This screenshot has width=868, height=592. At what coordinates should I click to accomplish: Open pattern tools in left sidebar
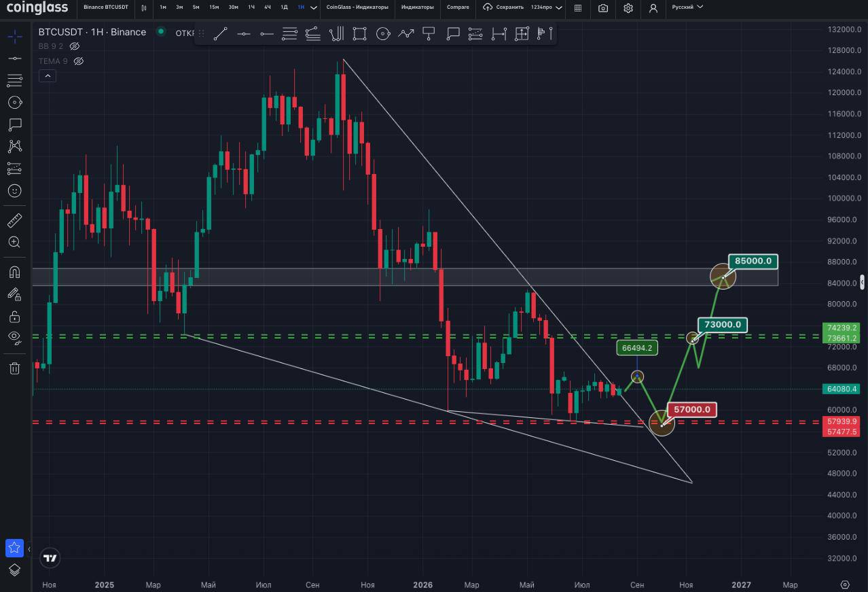[14, 146]
